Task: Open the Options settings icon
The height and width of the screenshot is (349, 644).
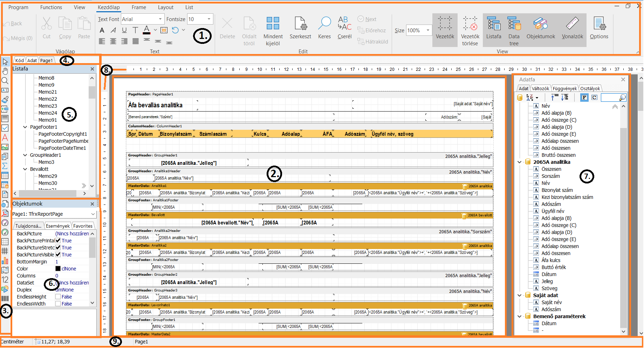Action: click(599, 24)
